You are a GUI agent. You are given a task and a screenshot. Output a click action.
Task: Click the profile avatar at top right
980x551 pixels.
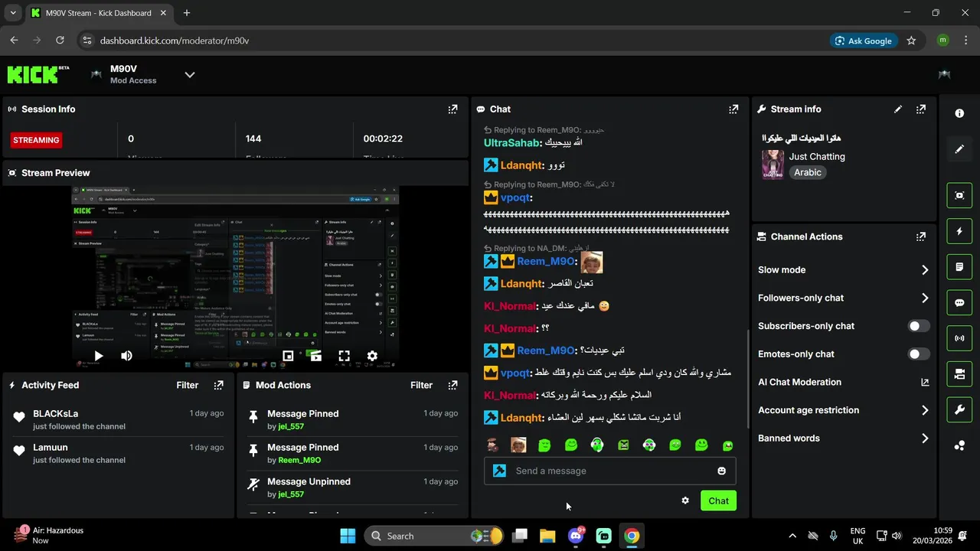[x=945, y=74]
